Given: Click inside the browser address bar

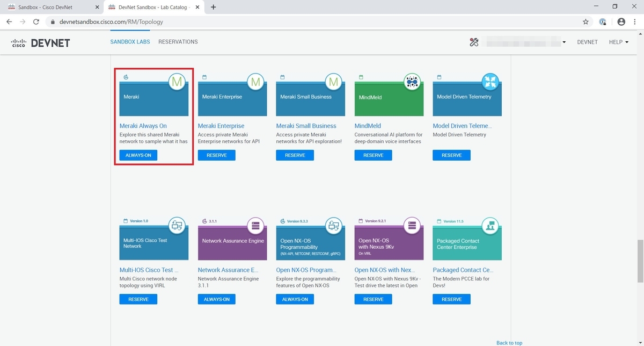Looking at the screenshot, I should (x=215, y=21).
